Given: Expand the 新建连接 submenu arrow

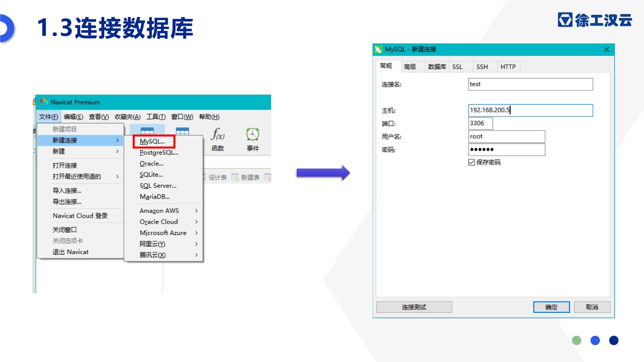Looking at the screenshot, I should [x=118, y=140].
